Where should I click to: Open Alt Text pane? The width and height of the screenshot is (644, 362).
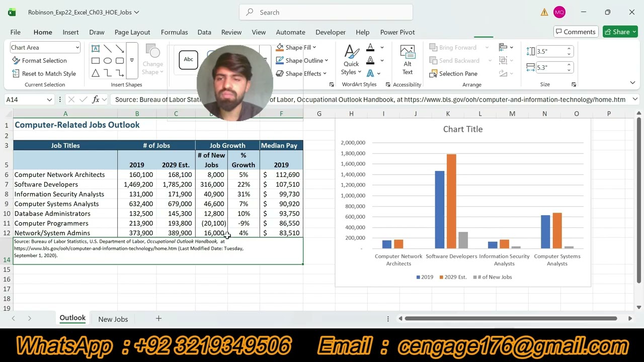point(408,60)
